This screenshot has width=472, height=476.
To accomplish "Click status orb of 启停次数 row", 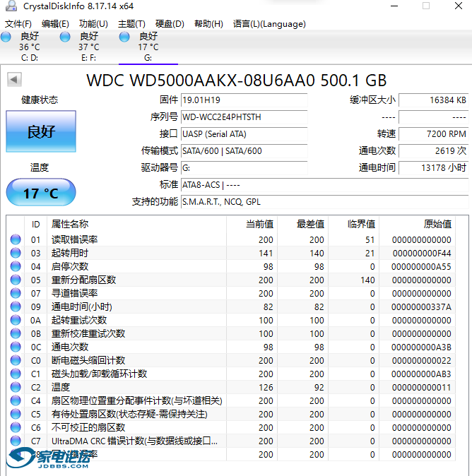I will (x=16, y=266).
